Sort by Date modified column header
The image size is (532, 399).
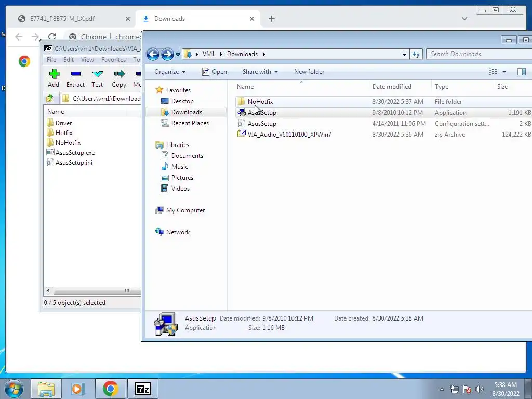click(400, 87)
